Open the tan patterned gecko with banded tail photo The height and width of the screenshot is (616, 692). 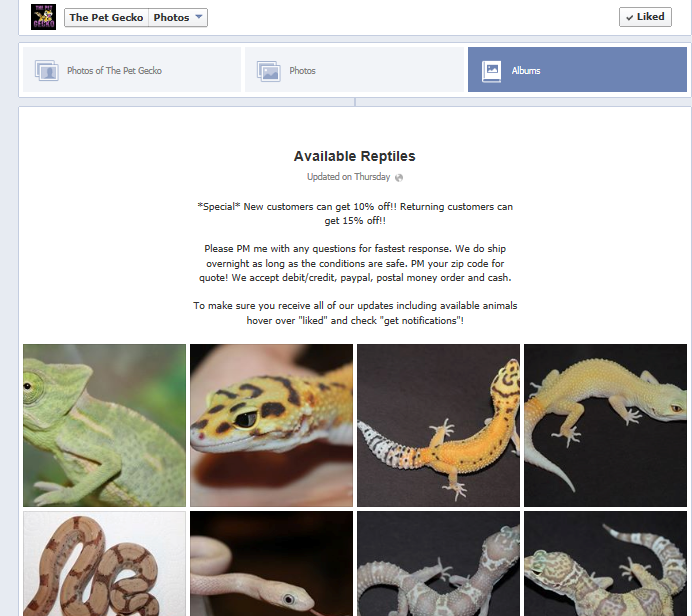(x=606, y=563)
